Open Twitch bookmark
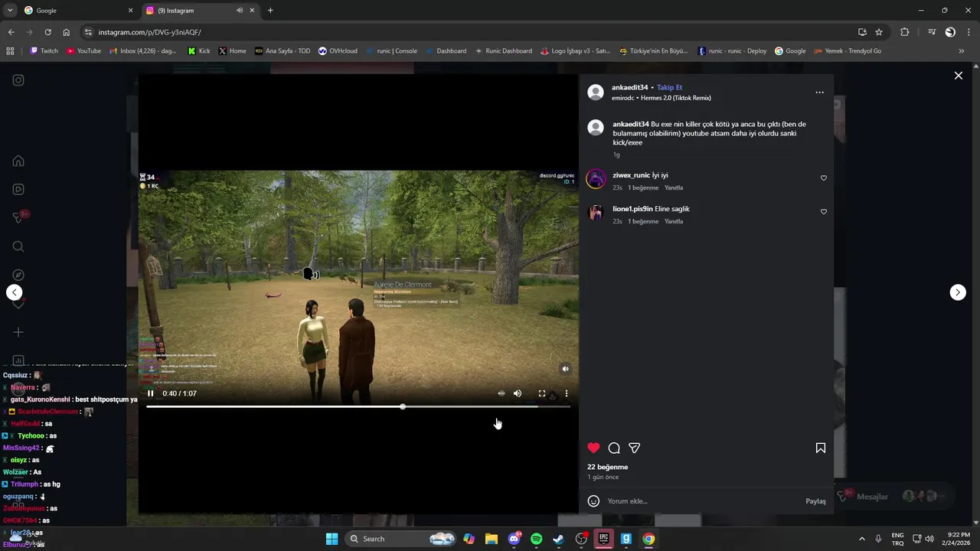The width and height of the screenshot is (980, 551). [x=44, y=51]
